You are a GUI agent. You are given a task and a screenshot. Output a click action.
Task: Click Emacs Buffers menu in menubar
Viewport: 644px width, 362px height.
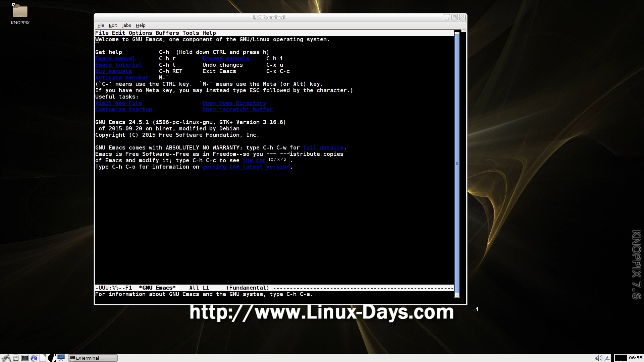click(x=167, y=33)
